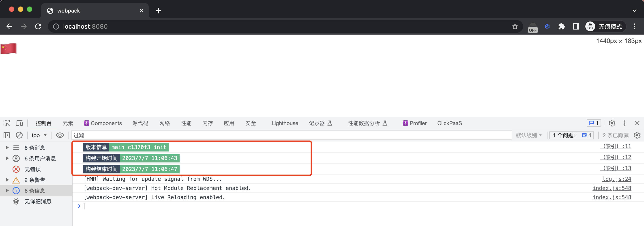
Task: Go back to previous page
Action: click(x=9, y=26)
